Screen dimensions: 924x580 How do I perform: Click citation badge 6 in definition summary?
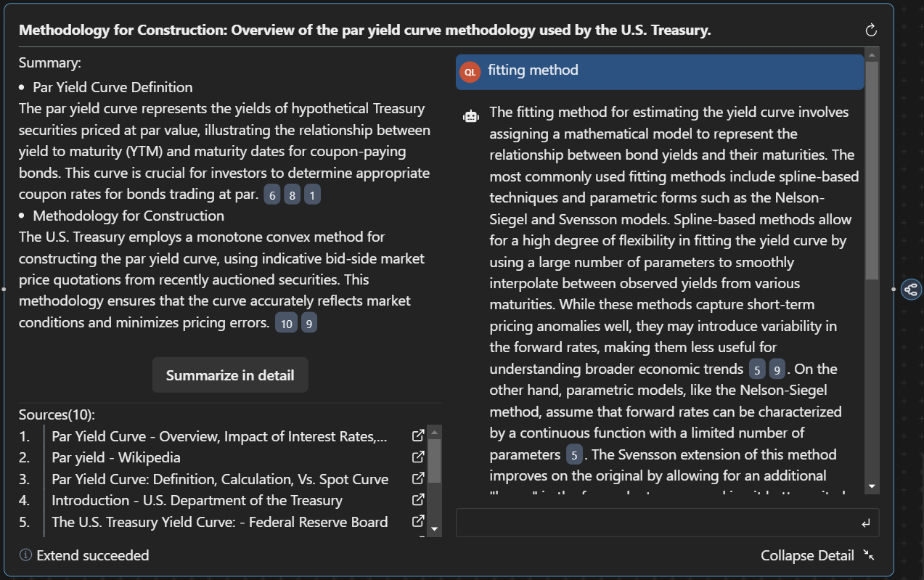tap(272, 195)
